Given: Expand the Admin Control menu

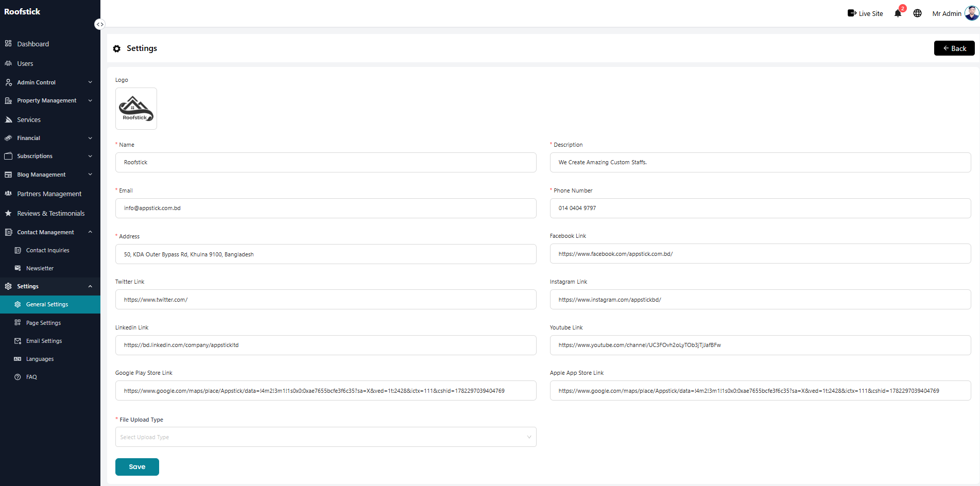Looking at the screenshot, I should [x=50, y=82].
